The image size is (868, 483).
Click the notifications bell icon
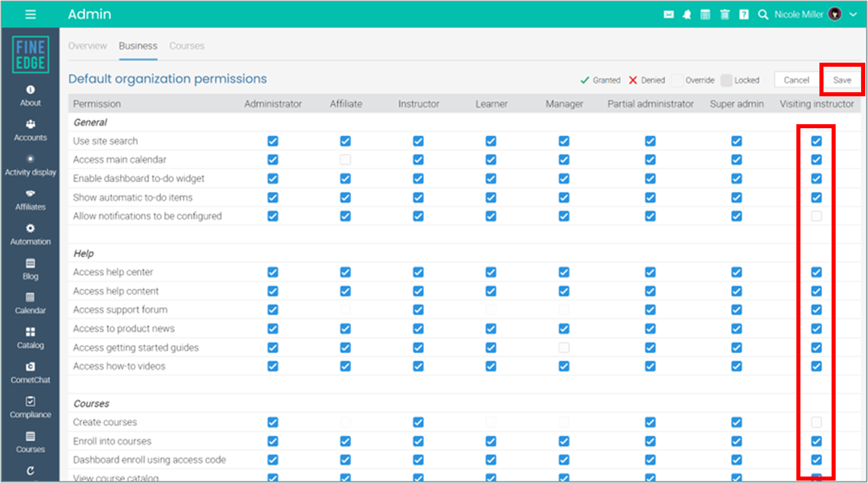tap(687, 15)
